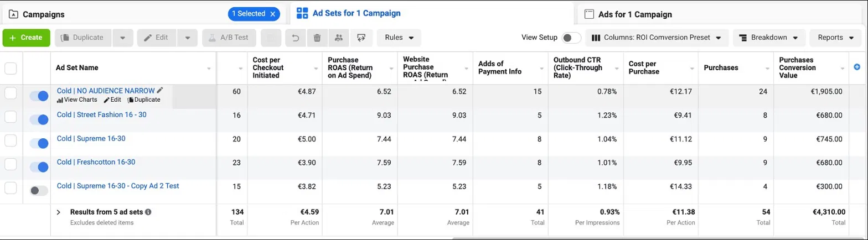The width and height of the screenshot is (868, 240).
Task: Click the Campaigns folder icon
Action: [x=14, y=14]
